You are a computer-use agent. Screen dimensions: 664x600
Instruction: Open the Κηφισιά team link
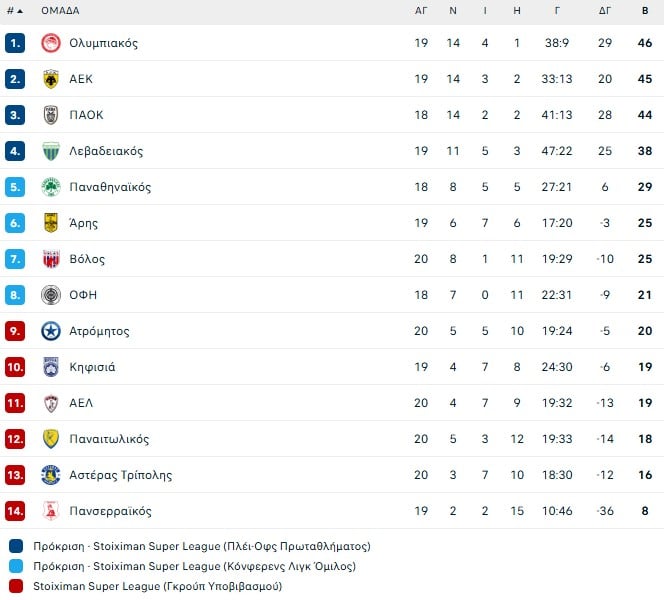(92, 367)
